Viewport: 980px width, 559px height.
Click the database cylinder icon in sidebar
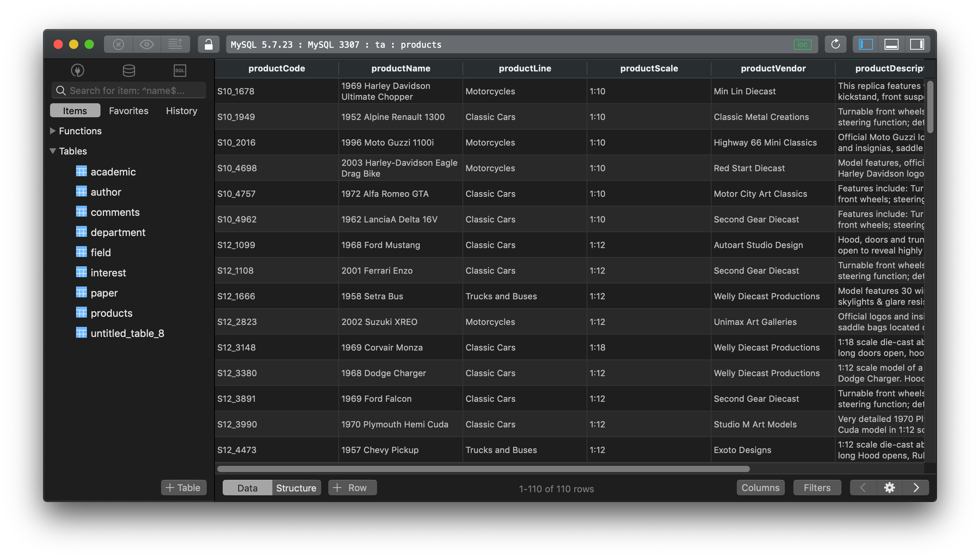tap(128, 69)
